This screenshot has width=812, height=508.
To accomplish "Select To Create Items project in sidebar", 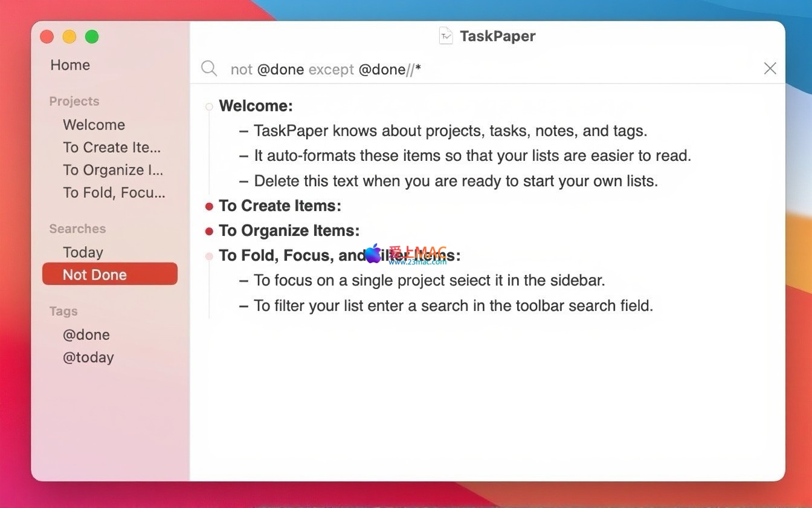I will (x=112, y=148).
